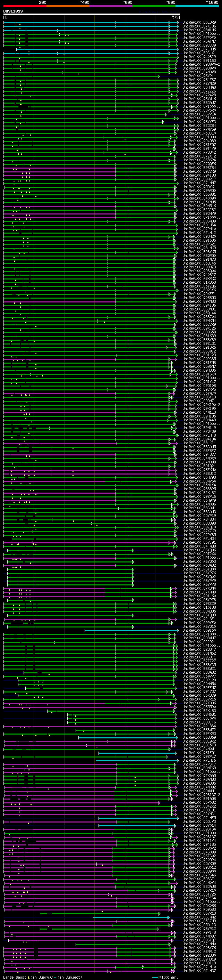Screen dimensions: 222x980
Task: Select hit label UniRef100_Q6JAA2
Action: tap(199, 917)
